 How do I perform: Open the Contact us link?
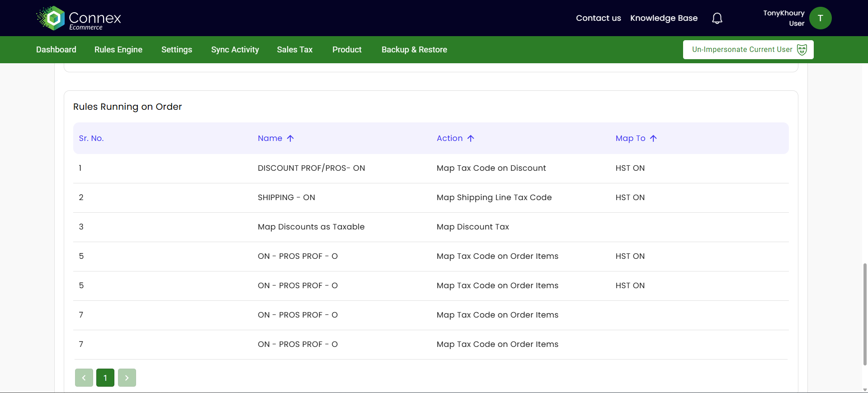(598, 18)
